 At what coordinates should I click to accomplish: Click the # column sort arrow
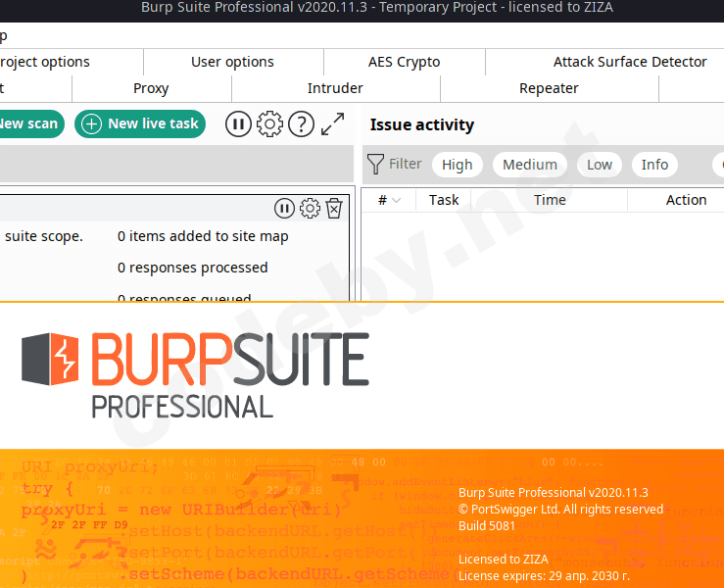click(x=396, y=200)
